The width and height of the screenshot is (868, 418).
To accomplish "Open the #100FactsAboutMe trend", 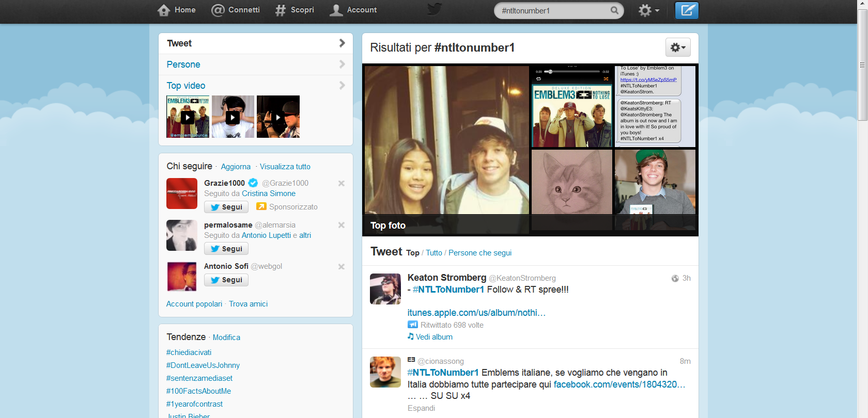I will [198, 391].
